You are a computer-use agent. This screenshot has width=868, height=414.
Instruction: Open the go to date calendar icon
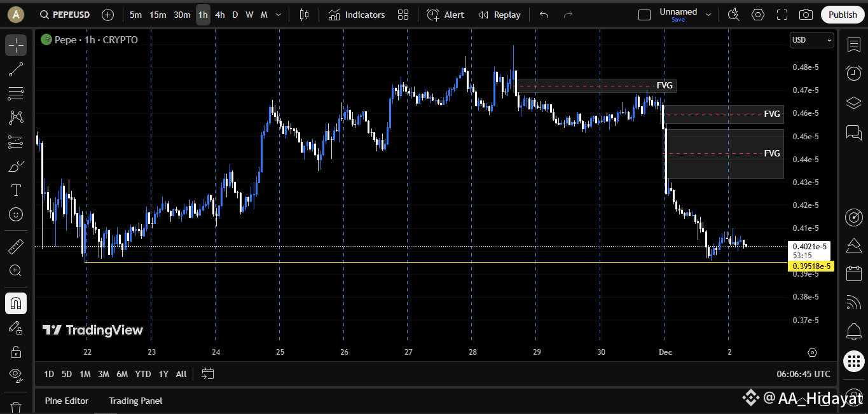click(208, 374)
